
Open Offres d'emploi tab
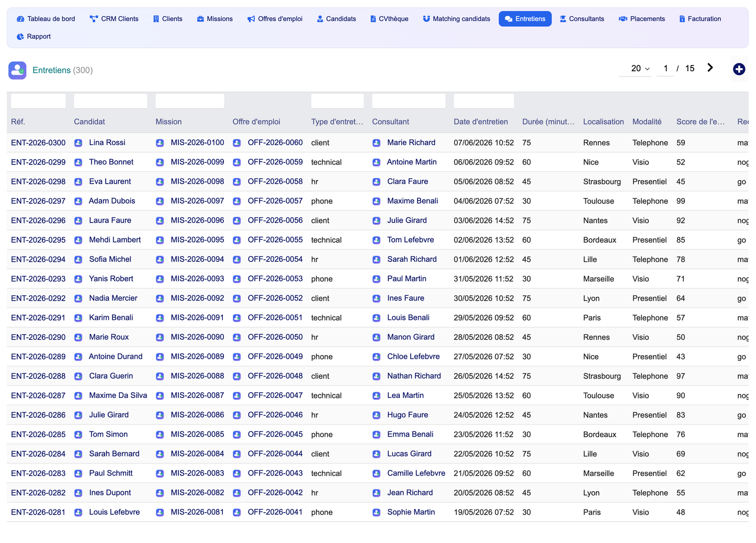275,19
